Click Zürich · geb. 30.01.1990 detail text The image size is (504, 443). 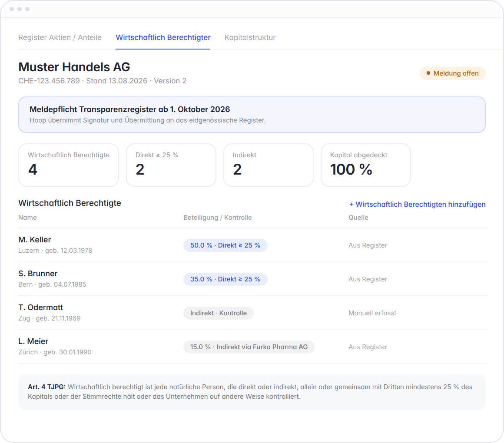(55, 352)
